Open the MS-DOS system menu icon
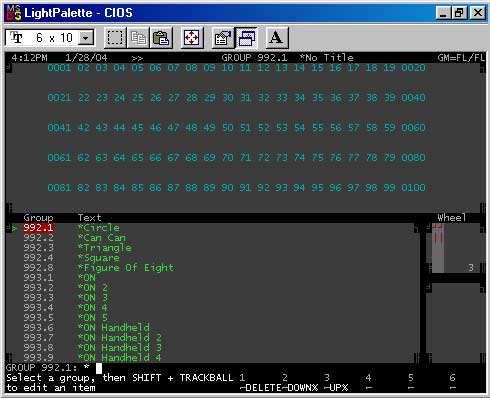Image resolution: width=490 pixels, height=398 pixels. point(14,13)
